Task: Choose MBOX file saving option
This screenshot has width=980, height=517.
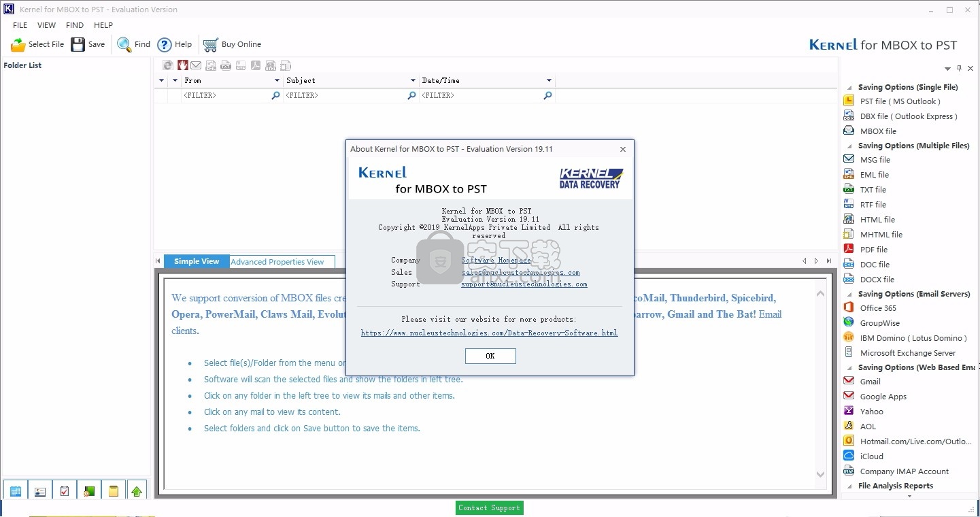Action: 878,131
